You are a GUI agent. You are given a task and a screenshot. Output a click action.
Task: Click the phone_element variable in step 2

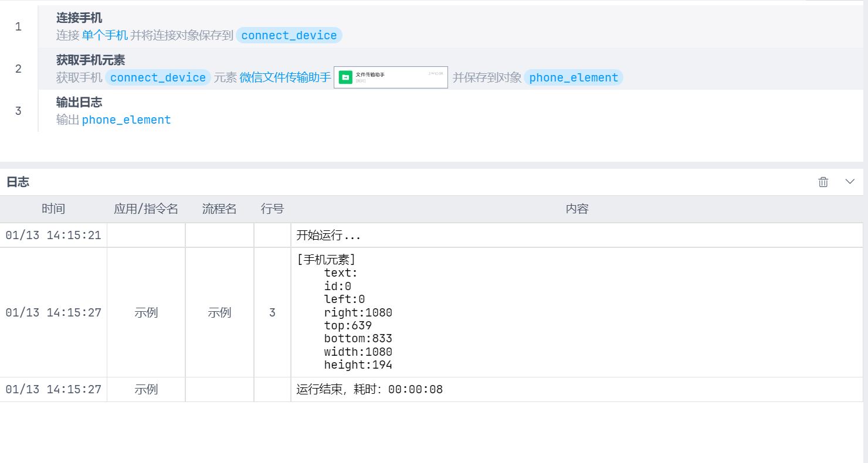[x=573, y=77]
